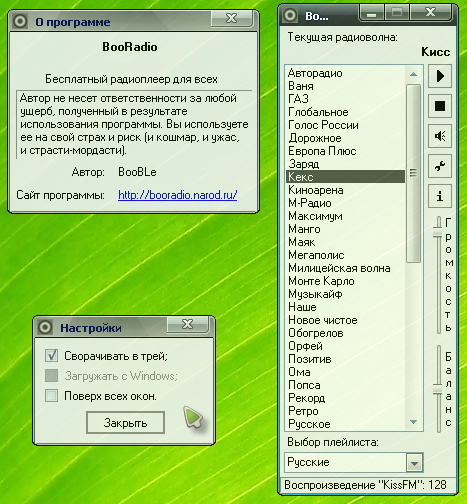Select the Обогрелов station
467x504 pixels.
[x=345, y=333]
